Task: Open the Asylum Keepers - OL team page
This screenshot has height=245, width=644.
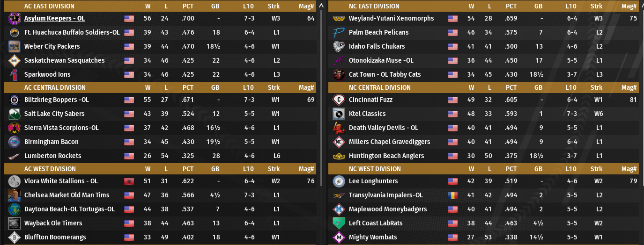Action: [54, 19]
